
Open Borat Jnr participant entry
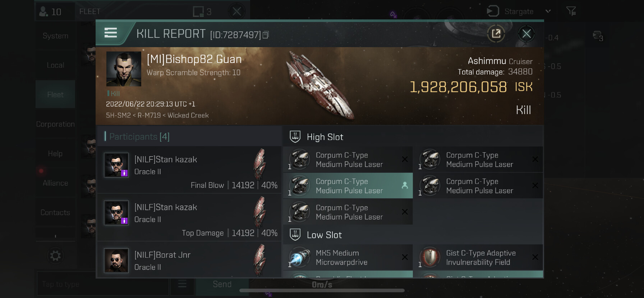tap(189, 259)
